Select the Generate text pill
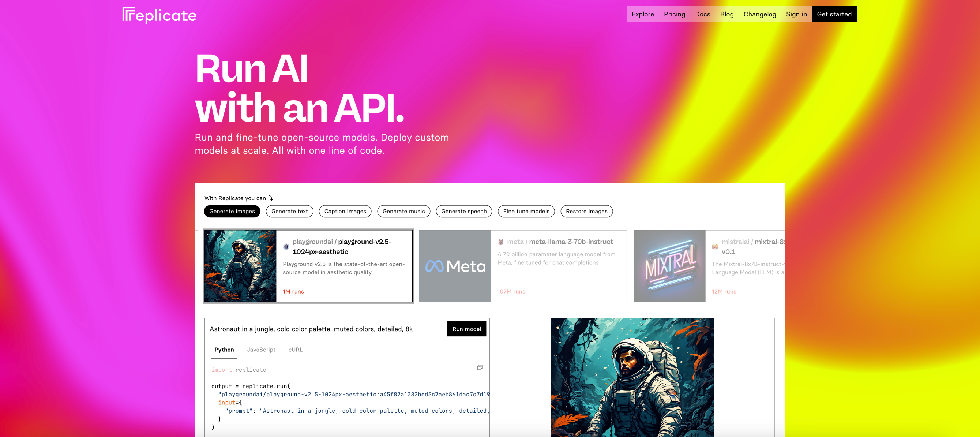The image size is (980, 437). (289, 211)
